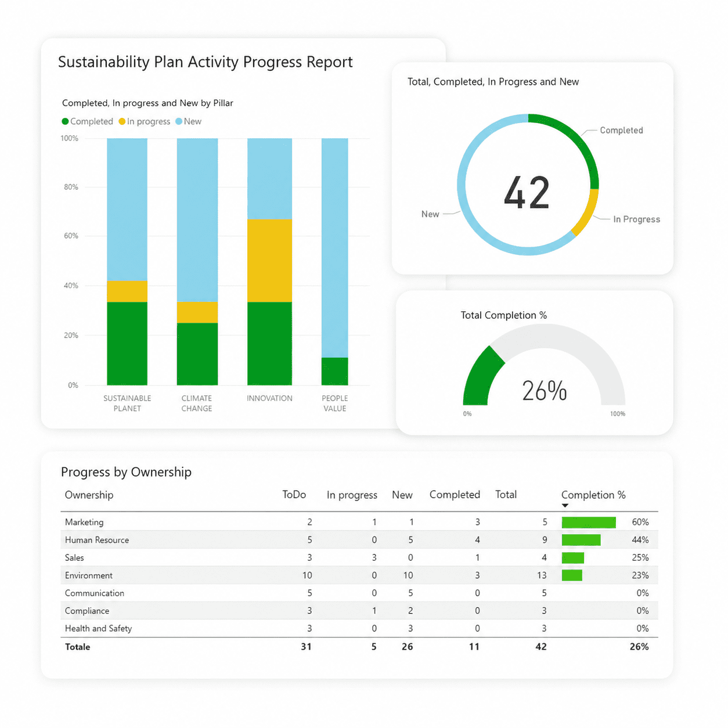Select the Human Resource row label
The image size is (728, 728).
pos(97,540)
